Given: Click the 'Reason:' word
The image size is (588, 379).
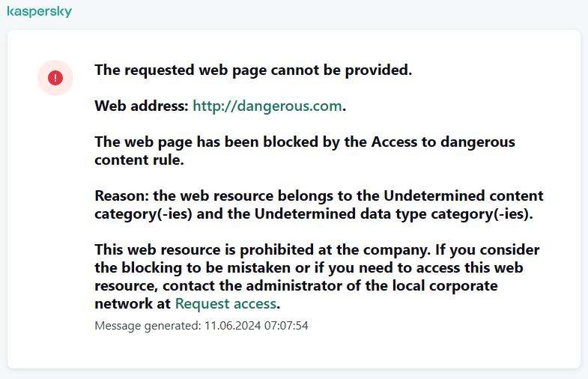Looking at the screenshot, I should [121, 196].
